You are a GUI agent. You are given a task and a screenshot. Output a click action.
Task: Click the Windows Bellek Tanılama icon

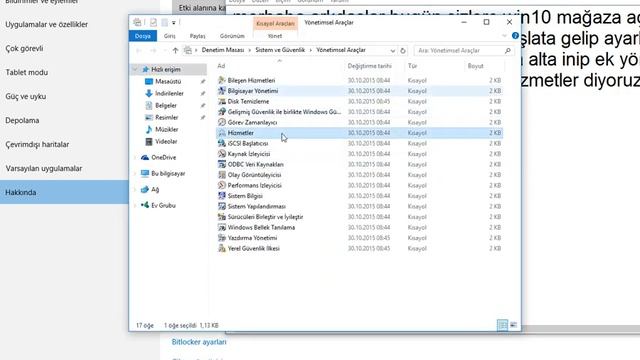click(222, 227)
